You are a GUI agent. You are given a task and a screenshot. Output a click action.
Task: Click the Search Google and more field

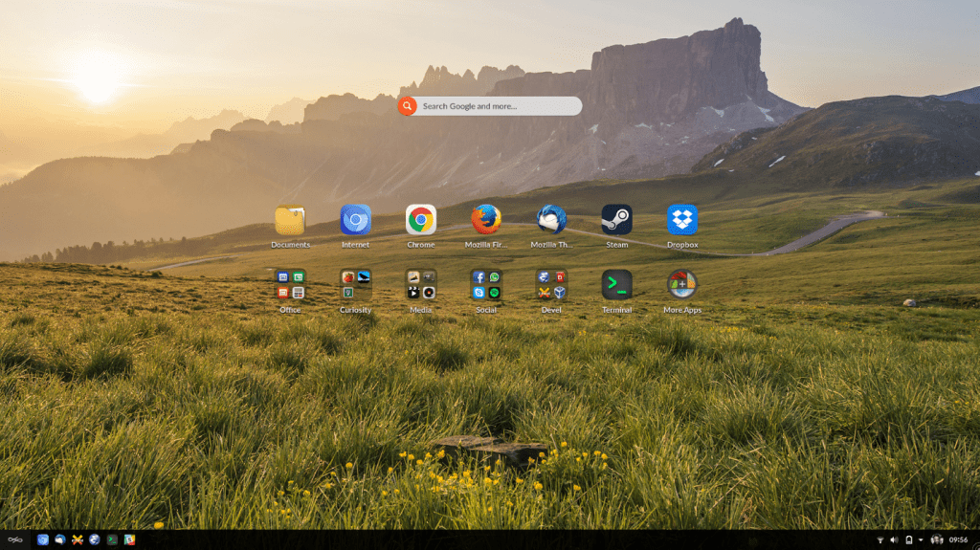(x=498, y=106)
